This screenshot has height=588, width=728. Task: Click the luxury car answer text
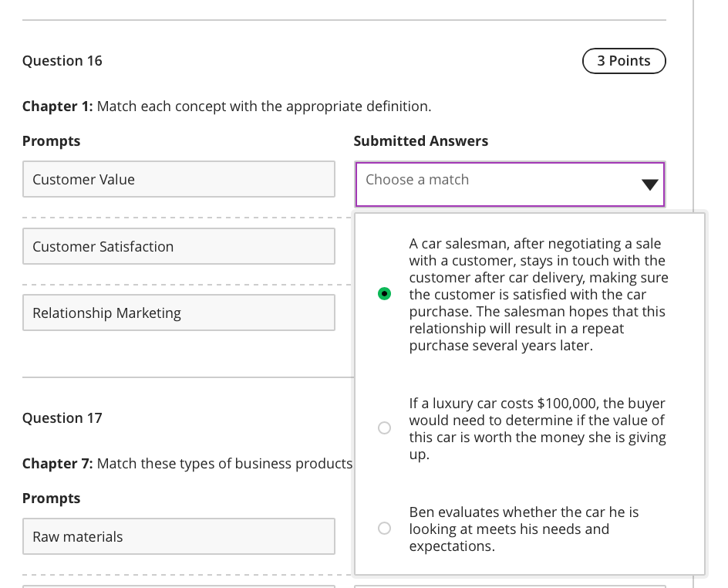(537, 428)
